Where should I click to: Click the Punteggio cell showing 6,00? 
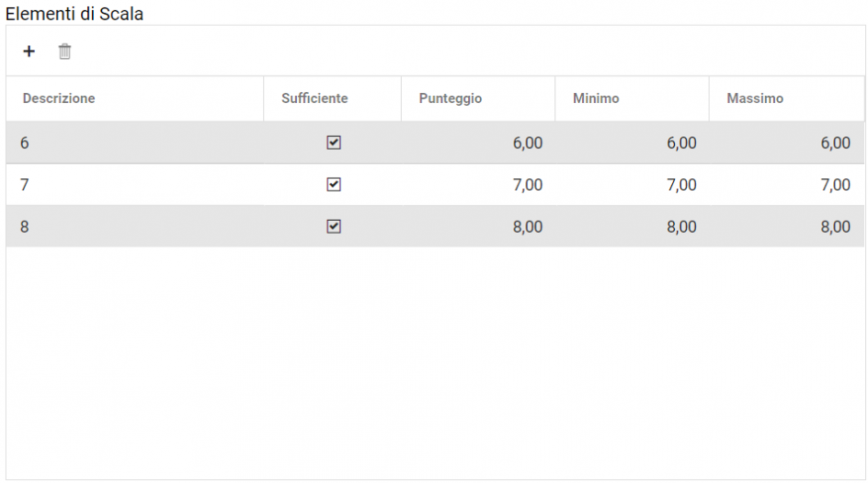pos(527,143)
